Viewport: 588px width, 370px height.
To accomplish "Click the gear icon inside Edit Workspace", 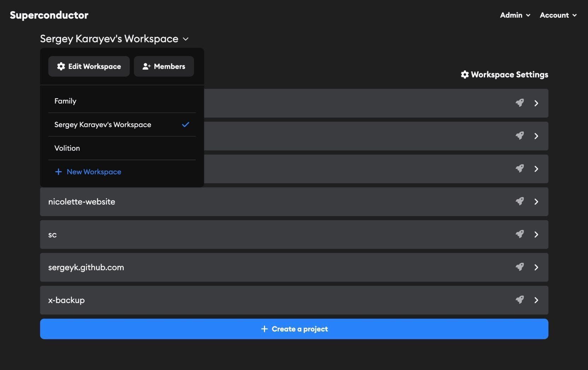I will (x=61, y=66).
